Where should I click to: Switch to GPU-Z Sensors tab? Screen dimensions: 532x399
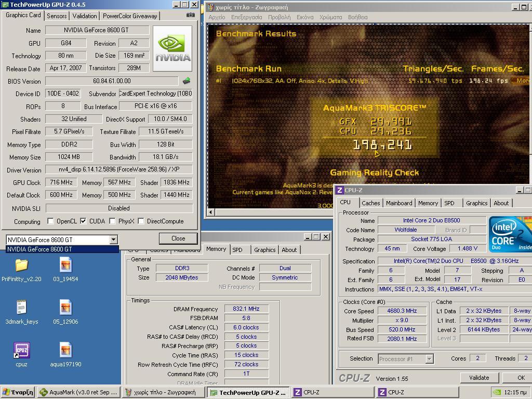pos(57,16)
